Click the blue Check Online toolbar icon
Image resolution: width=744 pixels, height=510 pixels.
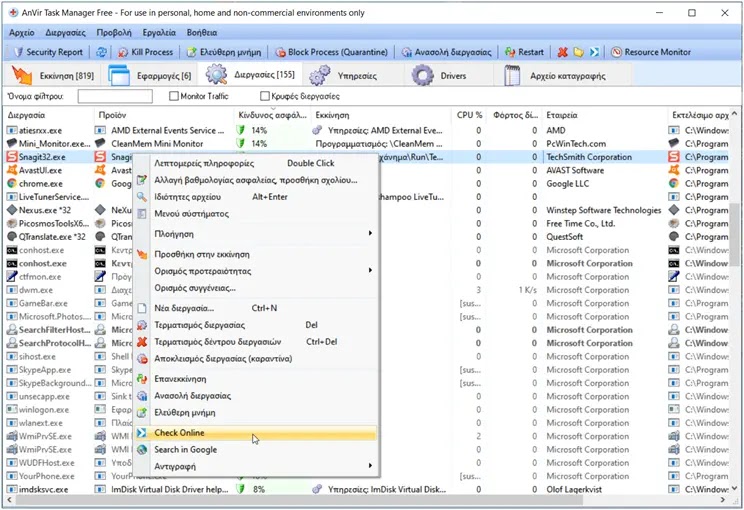tap(594, 52)
